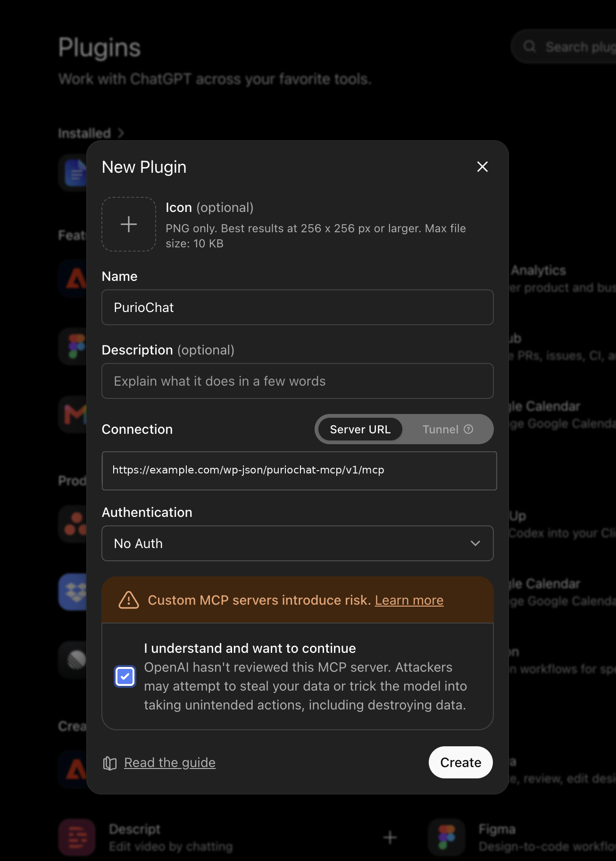Open the Read the guide link
Image resolution: width=616 pixels, height=861 pixels.
pyautogui.click(x=170, y=762)
